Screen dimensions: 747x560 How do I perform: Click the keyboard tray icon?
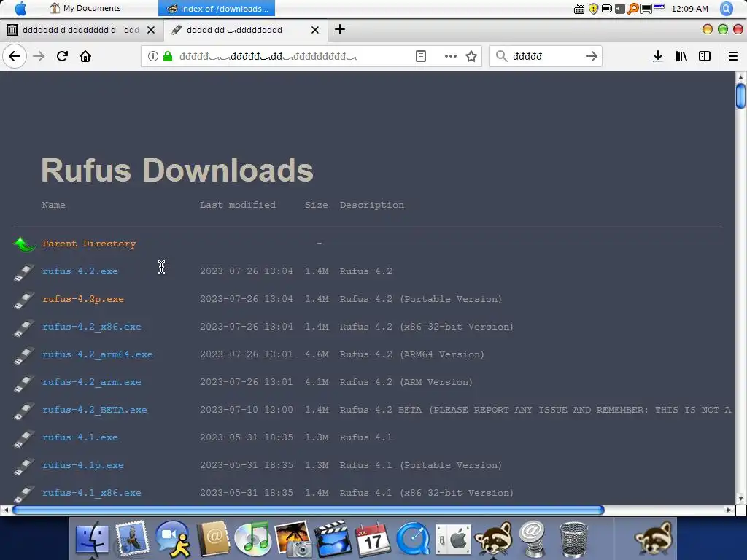pyautogui.click(x=578, y=9)
